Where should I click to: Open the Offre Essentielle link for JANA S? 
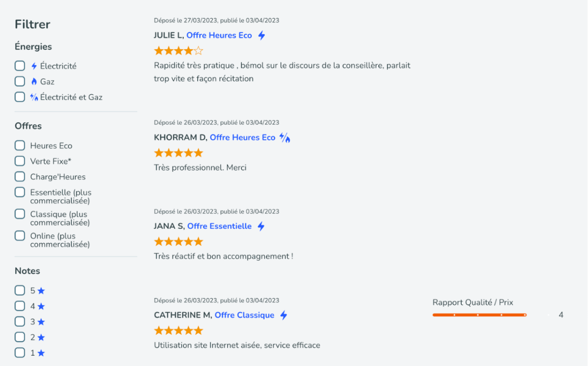[219, 226]
